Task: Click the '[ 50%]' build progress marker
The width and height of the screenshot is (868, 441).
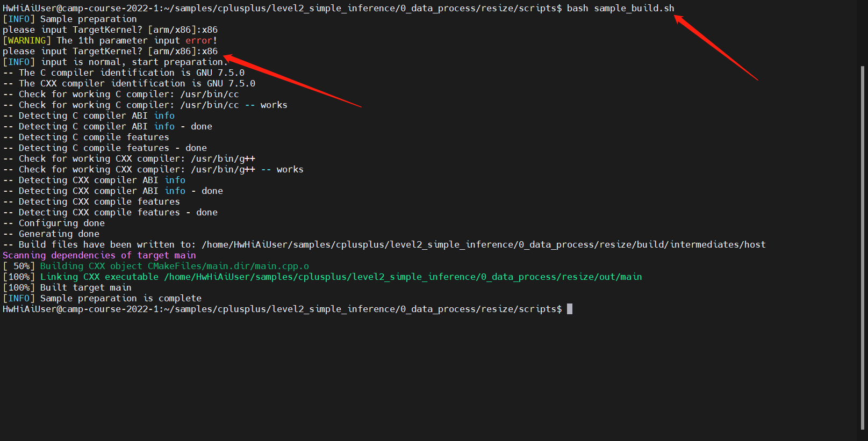Action: (19, 266)
